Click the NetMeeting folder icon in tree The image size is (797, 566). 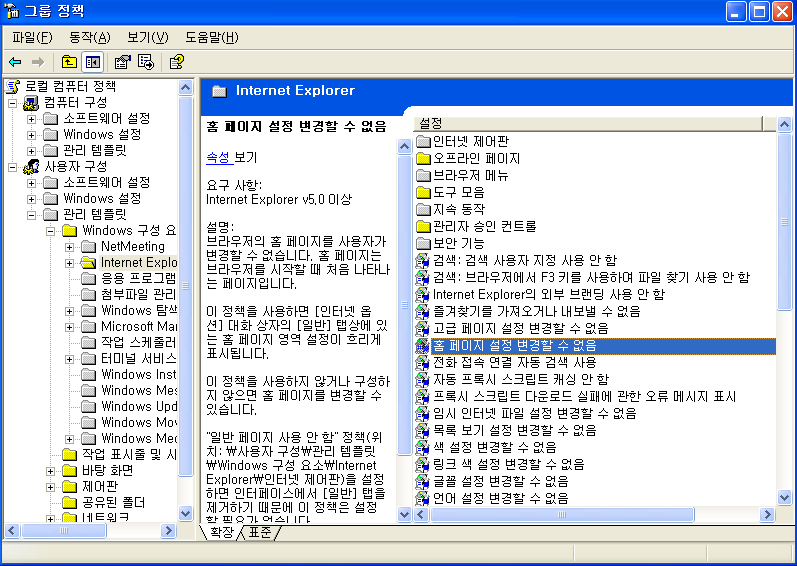(88, 247)
